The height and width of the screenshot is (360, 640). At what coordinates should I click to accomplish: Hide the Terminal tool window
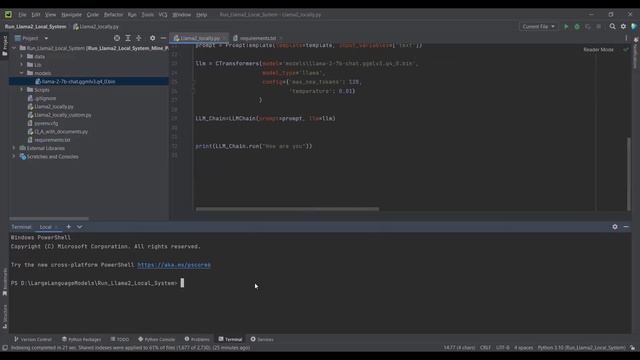(626, 227)
